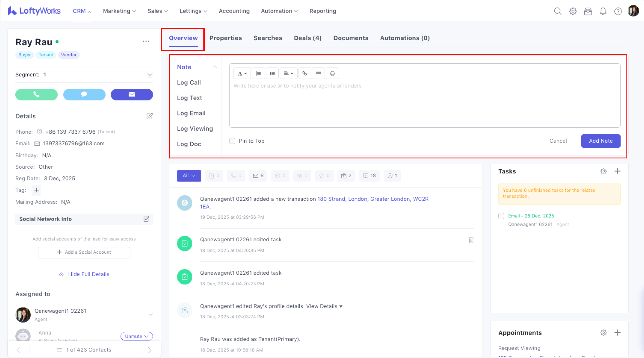
Task: Open the emoji picker in note toolbar
Action: pos(332,73)
